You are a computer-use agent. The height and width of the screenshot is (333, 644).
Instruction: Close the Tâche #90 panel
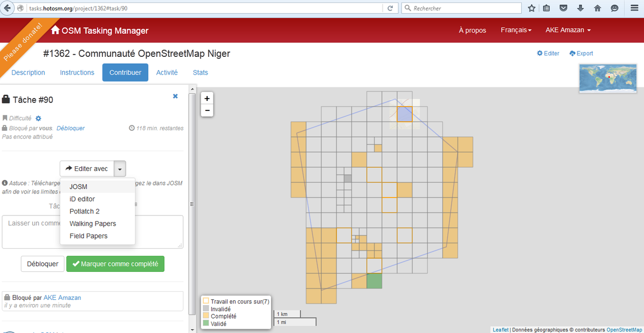pos(175,96)
